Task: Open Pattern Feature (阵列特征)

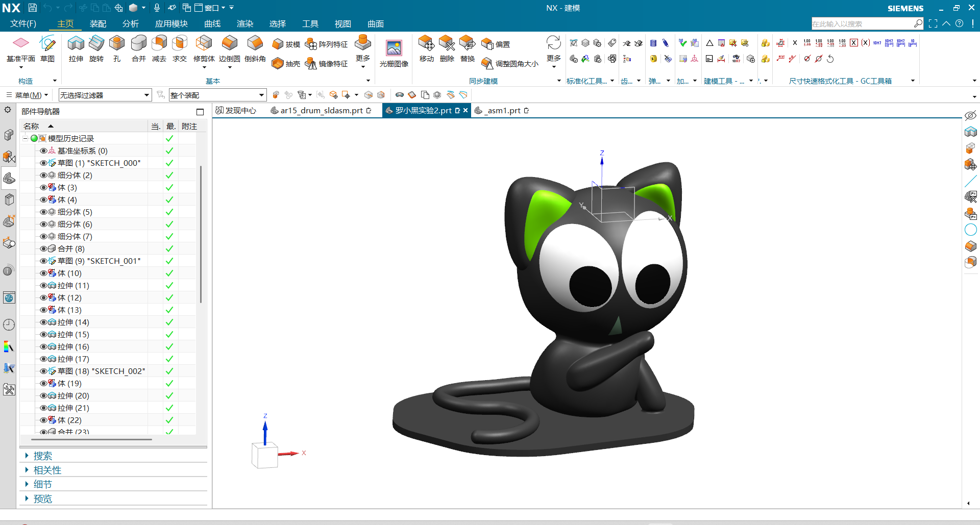Action: (x=326, y=44)
